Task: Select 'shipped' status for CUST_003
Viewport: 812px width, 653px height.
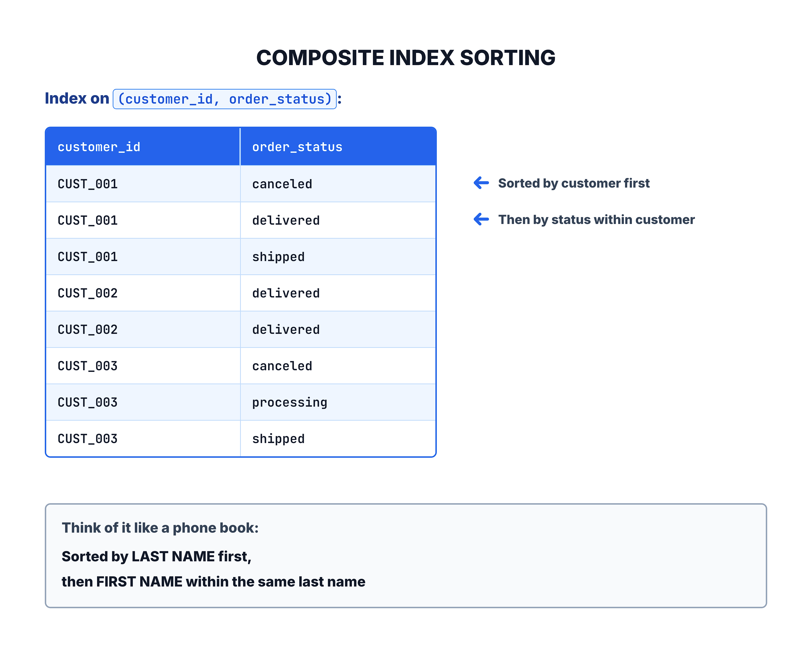Action: tap(278, 439)
